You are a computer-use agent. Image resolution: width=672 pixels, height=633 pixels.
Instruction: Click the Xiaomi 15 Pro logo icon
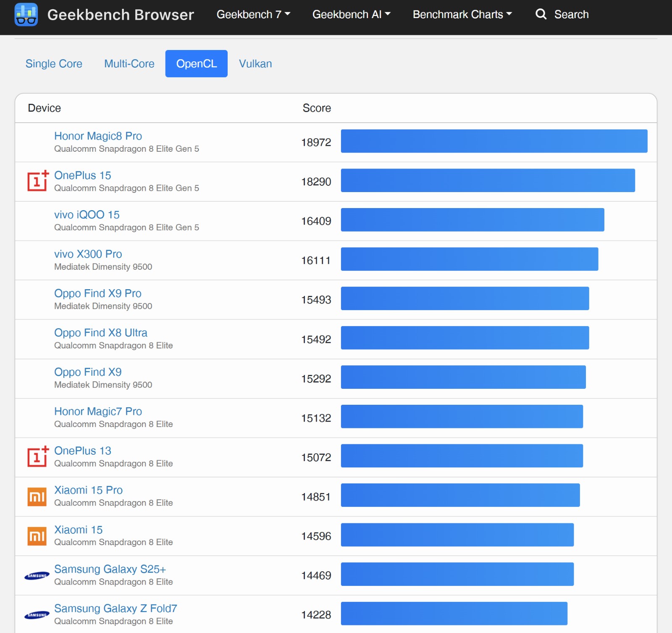pyautogui.click(x=37, y=497)
